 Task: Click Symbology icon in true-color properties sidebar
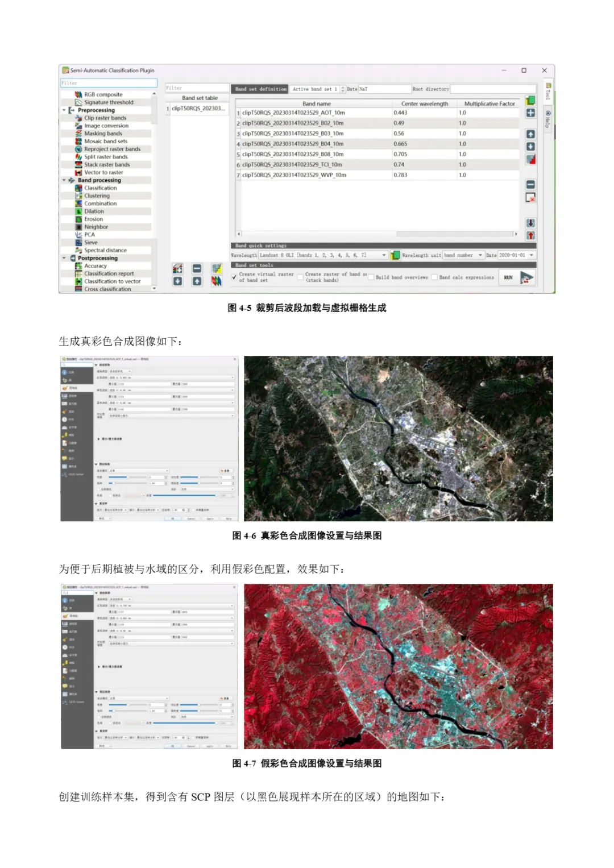click(x=65, y=388)
